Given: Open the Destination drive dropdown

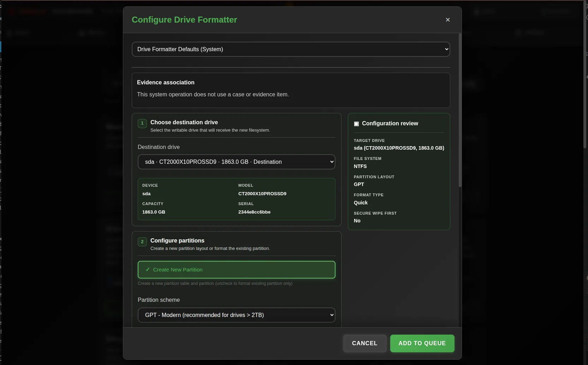Looking at the screenshot, I should click(x=236, y=162).
